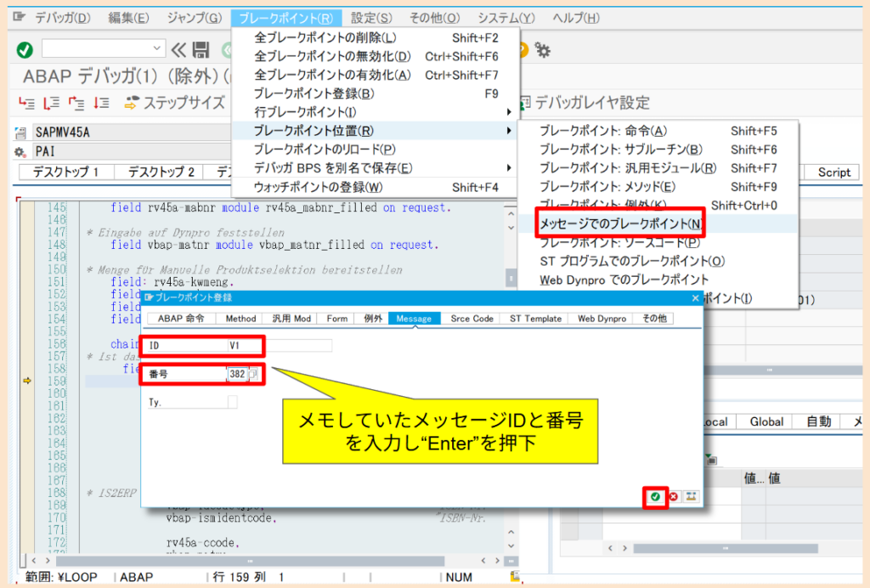Choose ブレークポイント: サブルーチン(B) item
Image resolution: width=870 pixels, height=588 pixels.
click(x=658, y=150)
